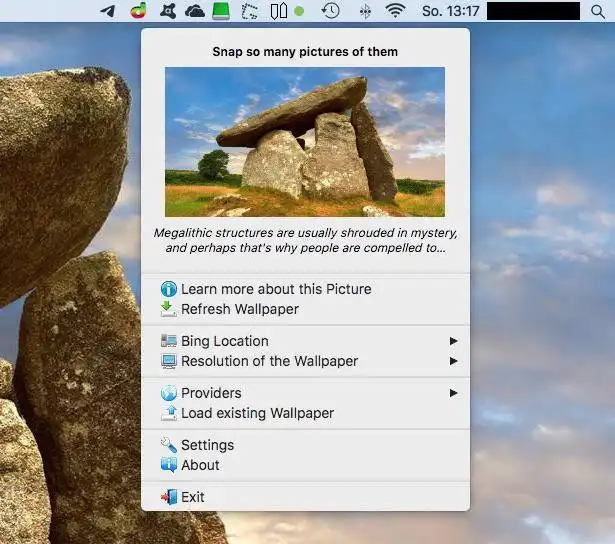Expand Resolution of the Wallpaper submenu arrow
The width and height of the screenshot is (615, 544).
[x=454, y=361]
